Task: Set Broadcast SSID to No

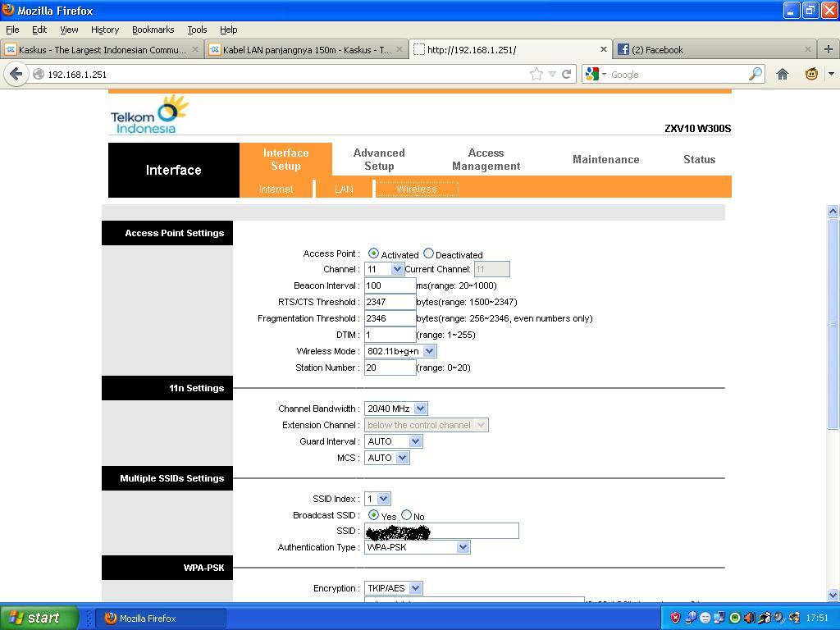Action: 406,515
